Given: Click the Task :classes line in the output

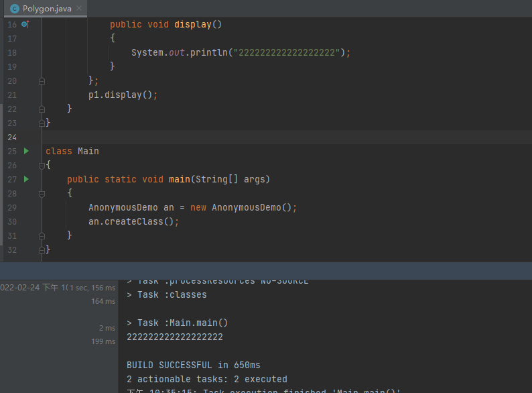Looking at the screenshot, I should [x=167, y=294].
